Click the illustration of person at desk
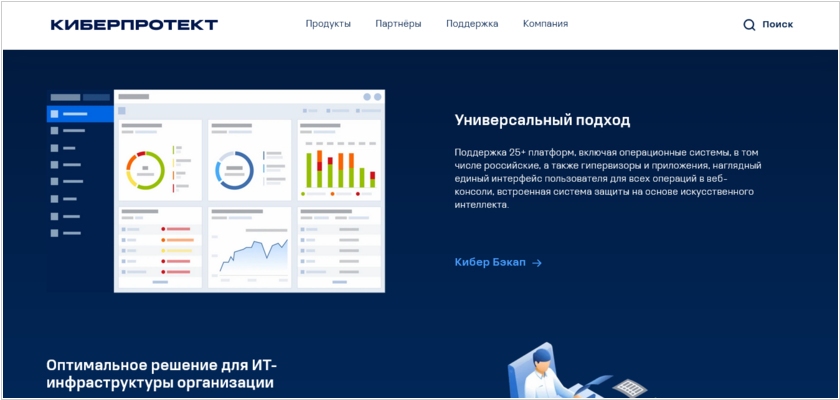 576,371
